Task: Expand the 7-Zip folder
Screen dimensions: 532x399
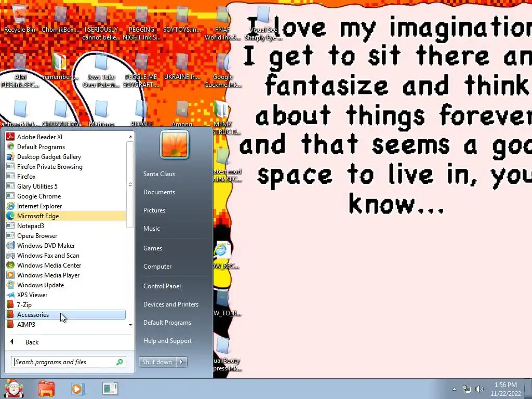Action: 65,304
